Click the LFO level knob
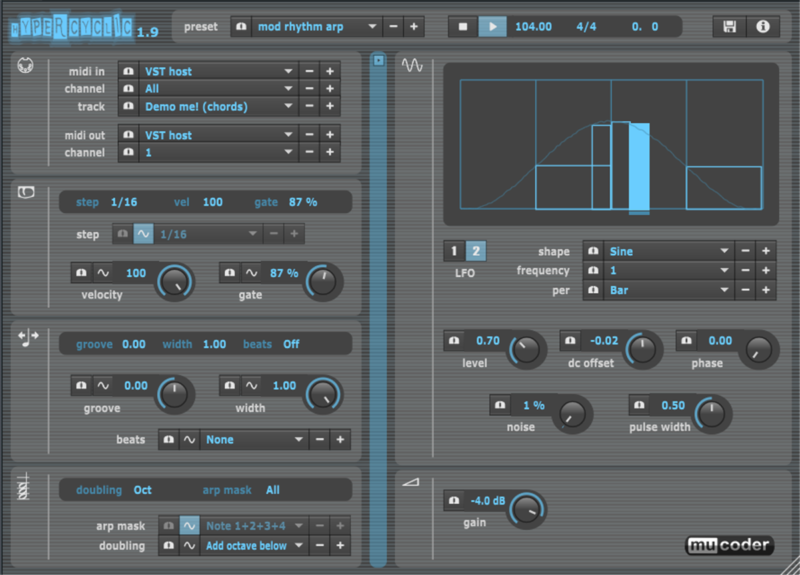 [526, 349]
